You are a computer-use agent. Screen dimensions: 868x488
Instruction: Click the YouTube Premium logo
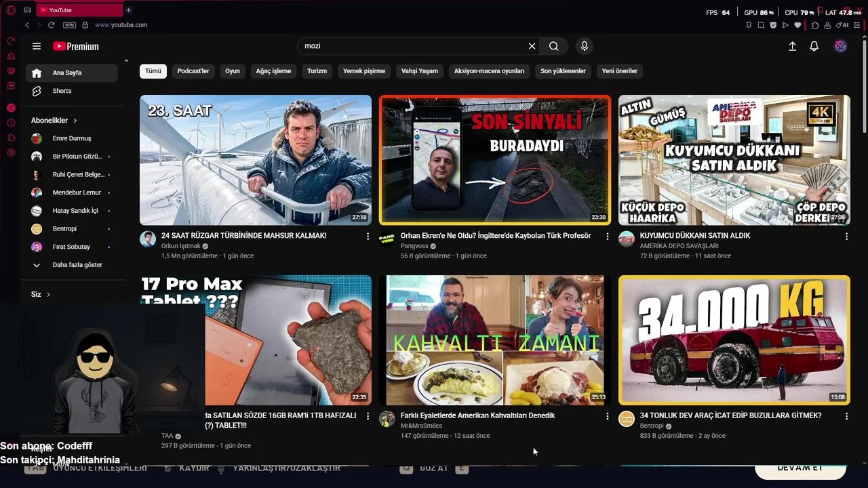point(76,46)
